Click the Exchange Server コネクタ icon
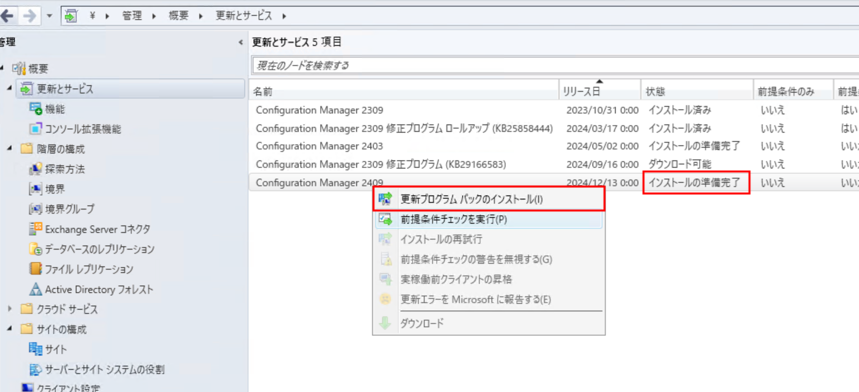859x392 pixels. [35, 229]
